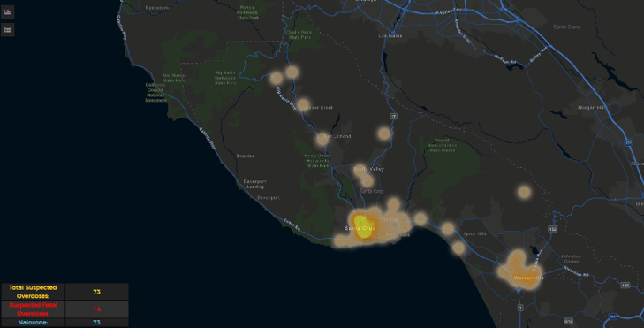Open the table view icon
This screenshot has height=328, width=644.
[x=7, y=29]
